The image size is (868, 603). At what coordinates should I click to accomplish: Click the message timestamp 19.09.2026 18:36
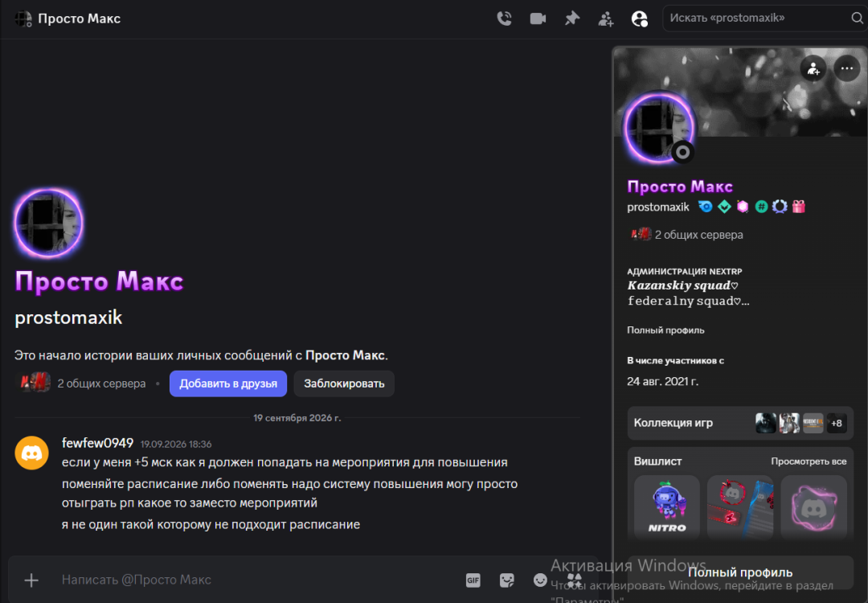175,444
